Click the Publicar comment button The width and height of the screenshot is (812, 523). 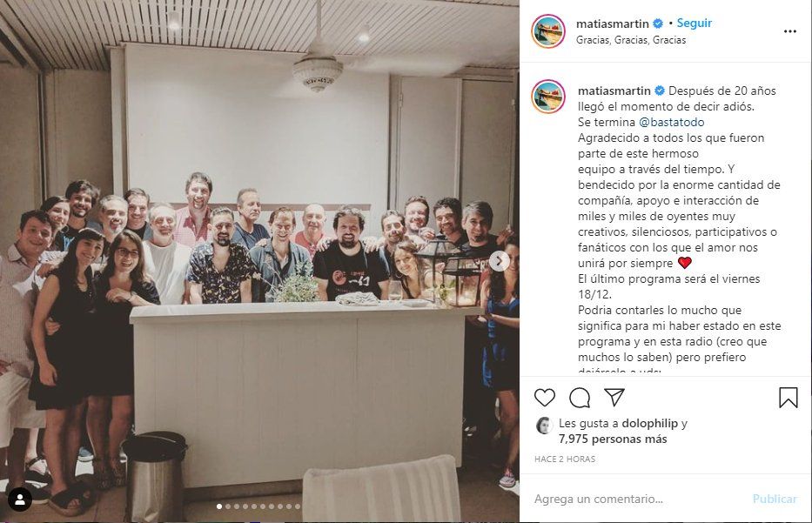pos(775,499)
